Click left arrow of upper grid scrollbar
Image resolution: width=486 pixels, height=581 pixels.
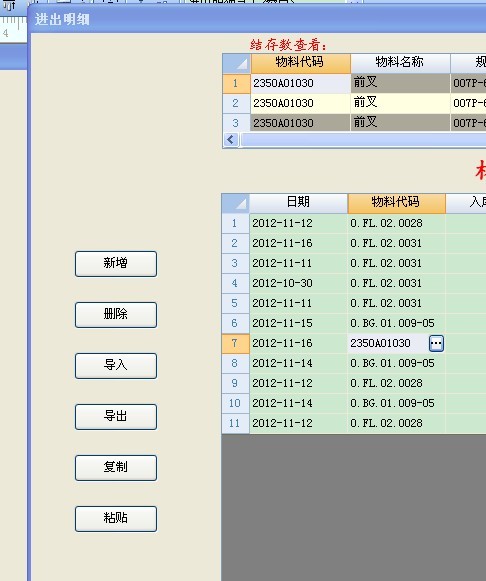pyautogui.click(x=231, y=140)
